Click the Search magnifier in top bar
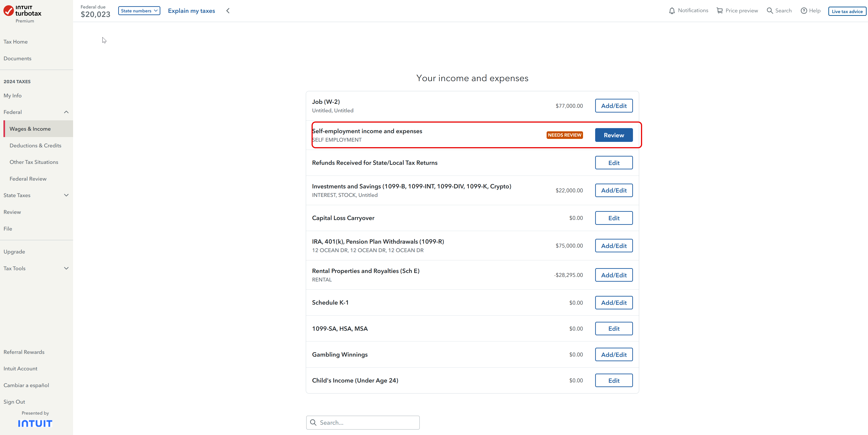The image size is (868, 435). click(770, 11)
